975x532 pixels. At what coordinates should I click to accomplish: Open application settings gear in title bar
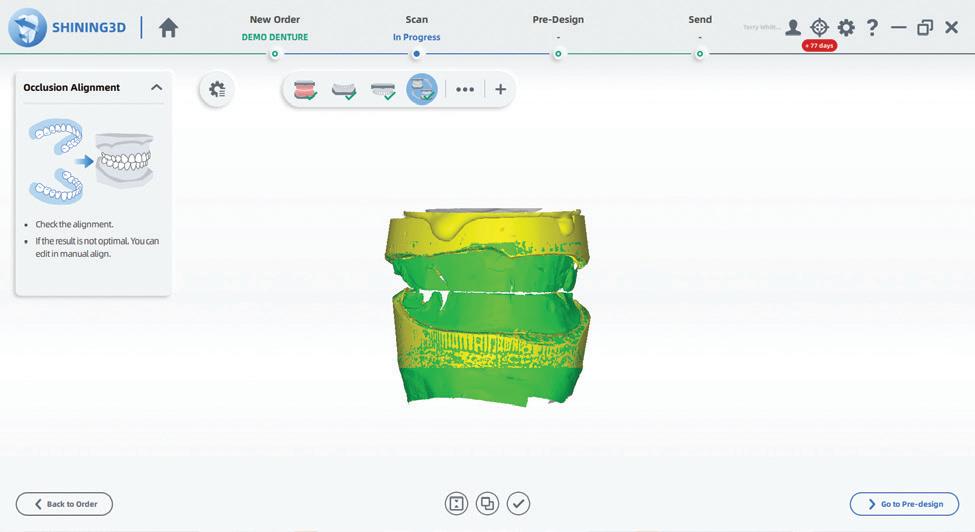pyautogui.click(x=846, y=27)
